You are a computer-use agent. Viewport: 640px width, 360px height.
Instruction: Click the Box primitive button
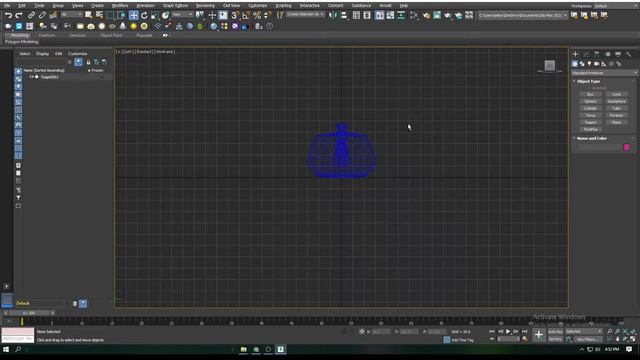coord(590,94)
